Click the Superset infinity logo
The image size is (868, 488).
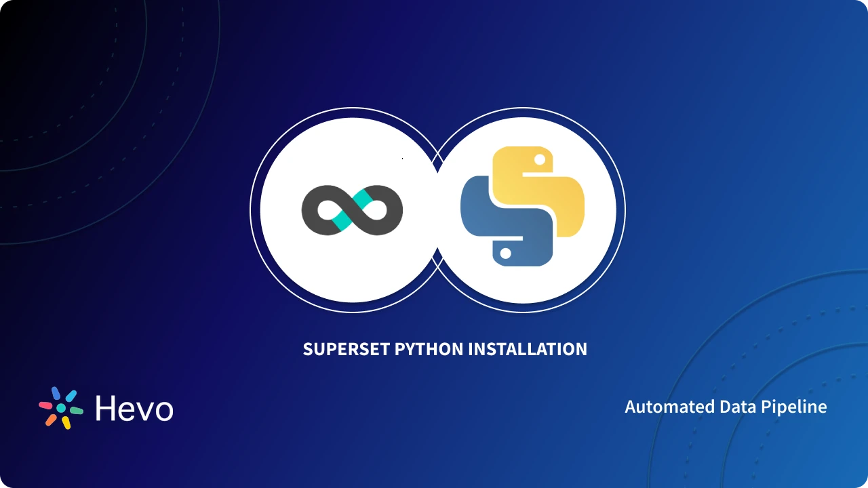(x=351, y=210)
